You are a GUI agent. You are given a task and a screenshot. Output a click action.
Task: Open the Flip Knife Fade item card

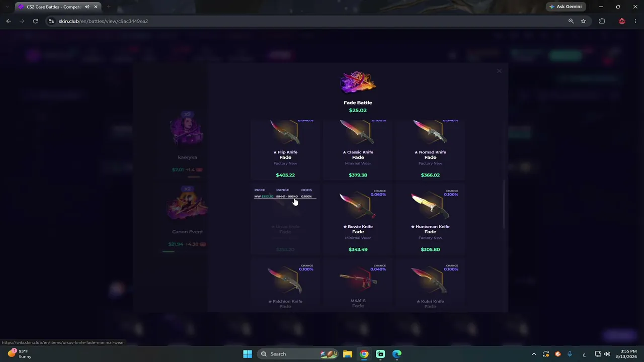click(285, 149)
